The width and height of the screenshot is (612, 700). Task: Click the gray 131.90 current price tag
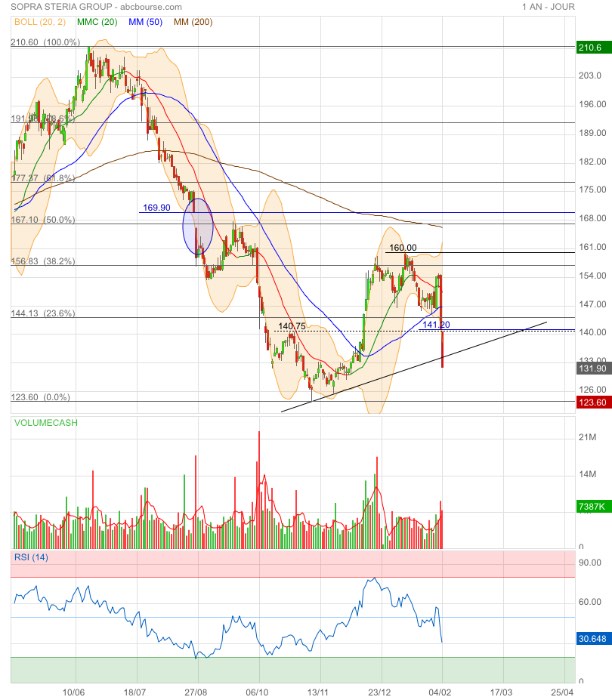(x=594, y=369)
